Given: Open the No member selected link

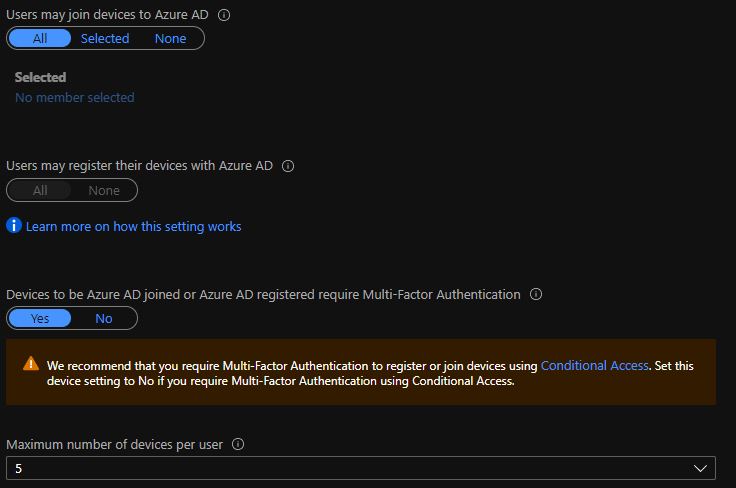Looking at the screenshot, I should [75, 98].
